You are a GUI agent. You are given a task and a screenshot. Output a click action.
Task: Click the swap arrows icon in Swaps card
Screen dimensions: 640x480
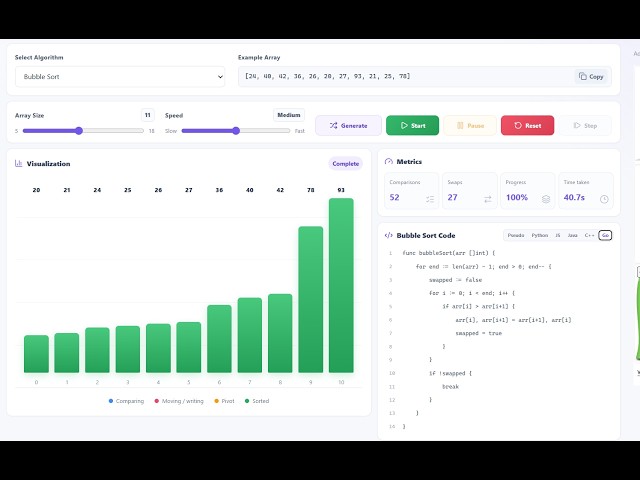(488, 199)
